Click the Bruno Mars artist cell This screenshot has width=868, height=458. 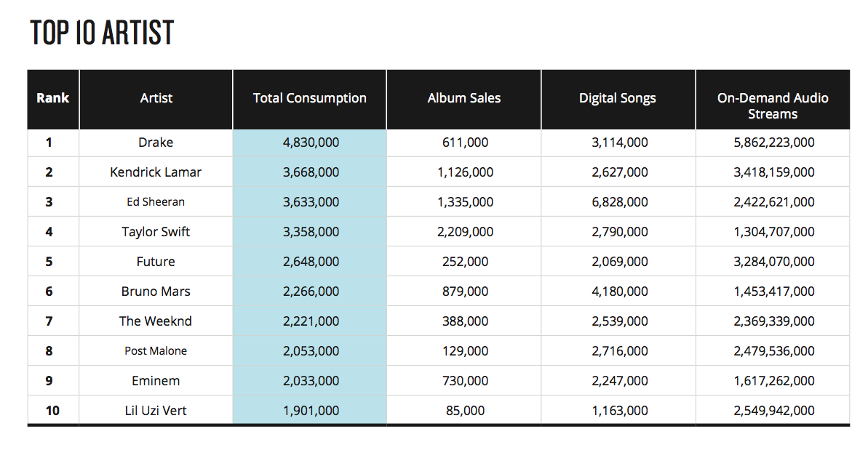coord(156,292)
